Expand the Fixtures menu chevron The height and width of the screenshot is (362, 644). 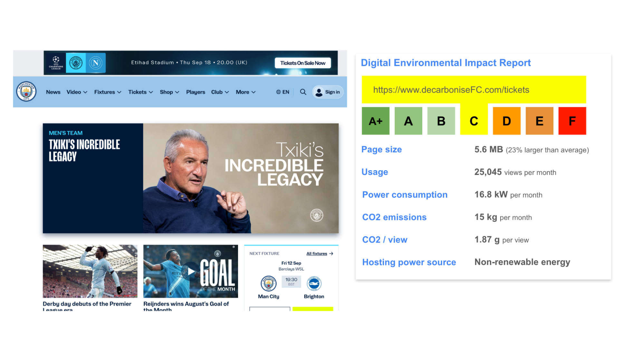(x=119, y=92)
